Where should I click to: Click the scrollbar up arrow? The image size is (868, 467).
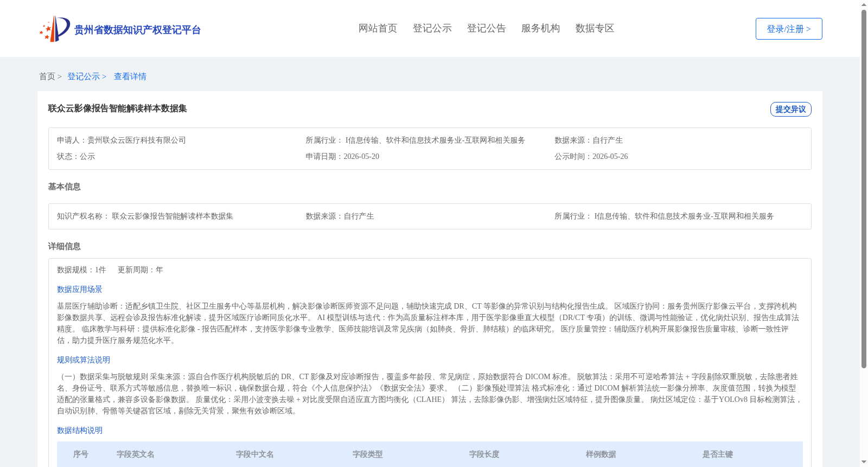864,4
